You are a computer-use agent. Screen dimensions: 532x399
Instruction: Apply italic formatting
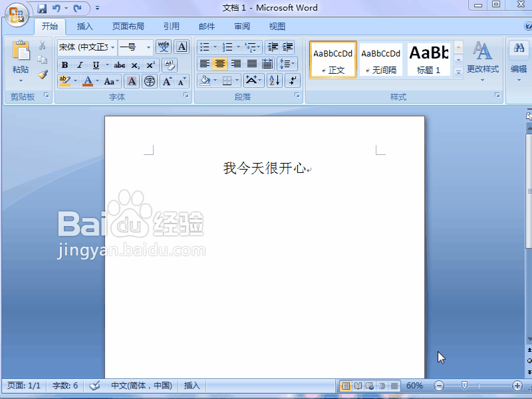[x=80, y=65]
